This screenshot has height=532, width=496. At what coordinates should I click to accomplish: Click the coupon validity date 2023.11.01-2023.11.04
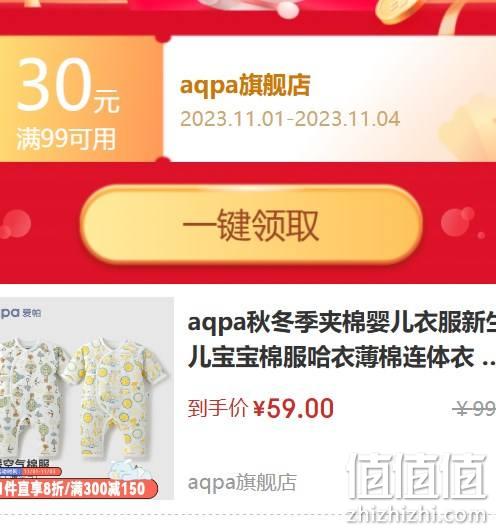tap(290, 119)
